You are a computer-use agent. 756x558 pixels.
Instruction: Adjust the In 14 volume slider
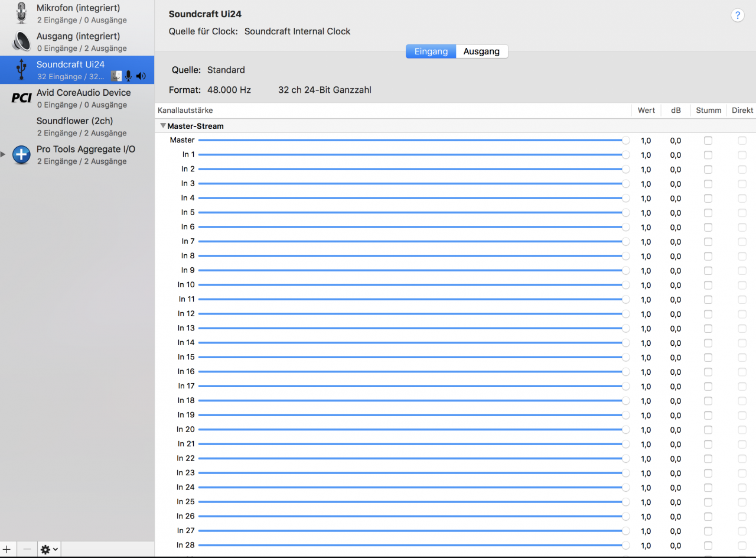(x=413, y=342)
